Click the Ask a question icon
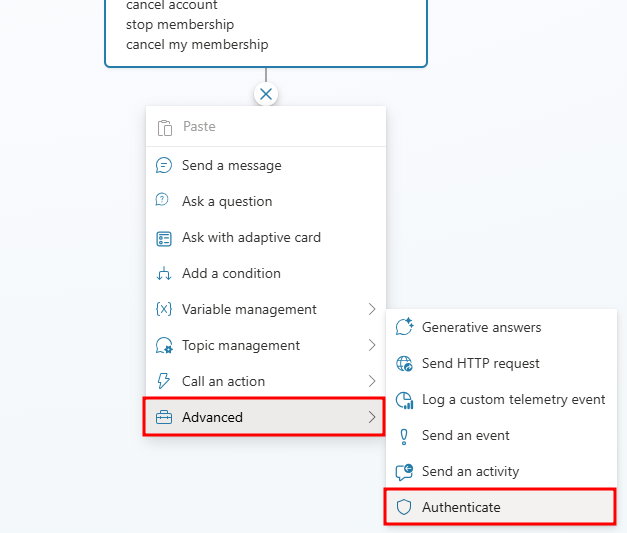 (x=162, y=199)
